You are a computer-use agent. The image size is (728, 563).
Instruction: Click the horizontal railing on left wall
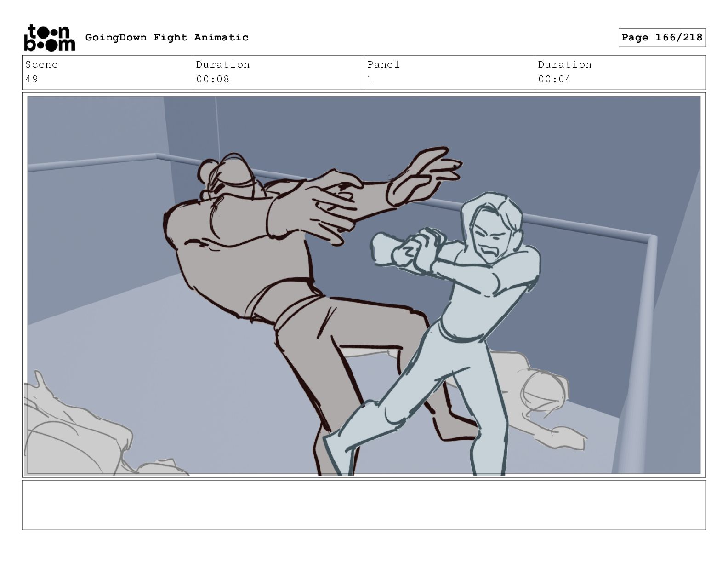[x=92, y=162]
